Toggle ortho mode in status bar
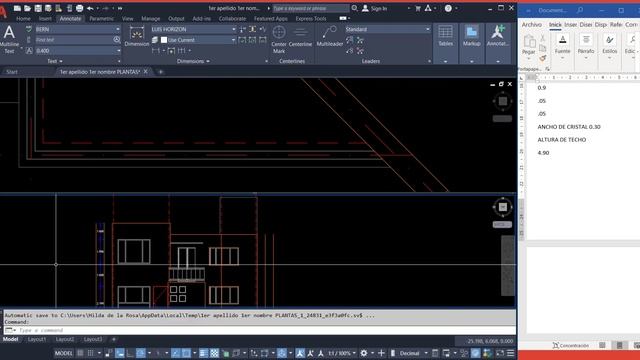 point(130,353)
